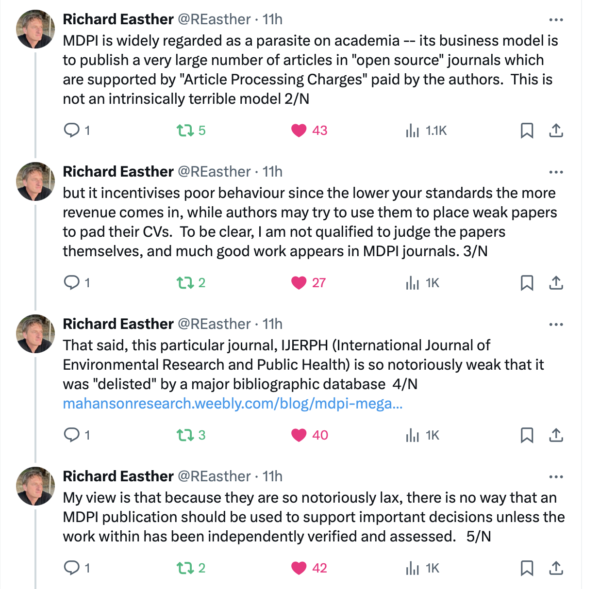Screen dimensions: 600x589
Task: Open more options for the 4/N tweet
Action: coord(556,323)
